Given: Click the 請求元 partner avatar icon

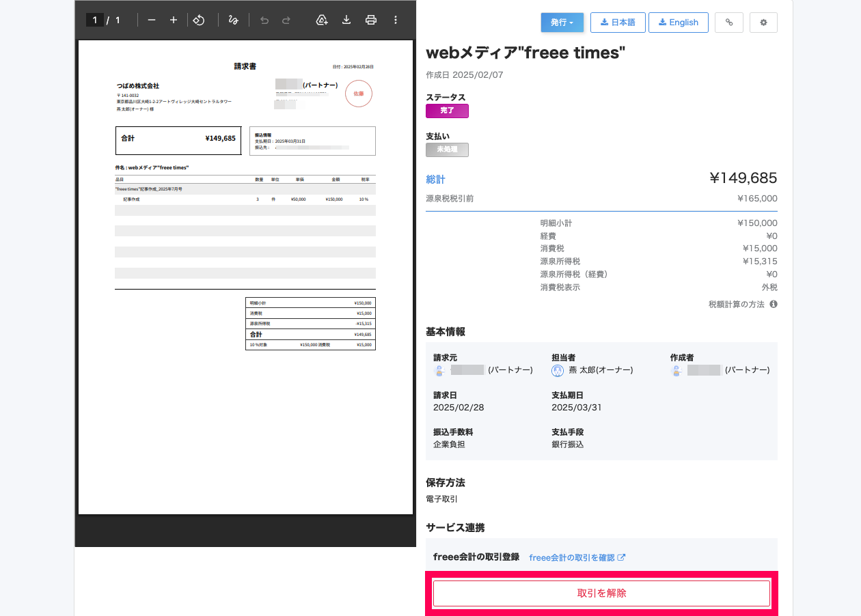Looking at the screenshot, I should pyautogui.click(x=439, y=370).
